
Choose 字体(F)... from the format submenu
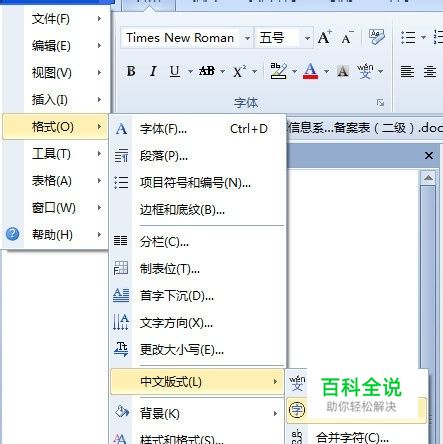pyautogui.click(x=198, y=129)
